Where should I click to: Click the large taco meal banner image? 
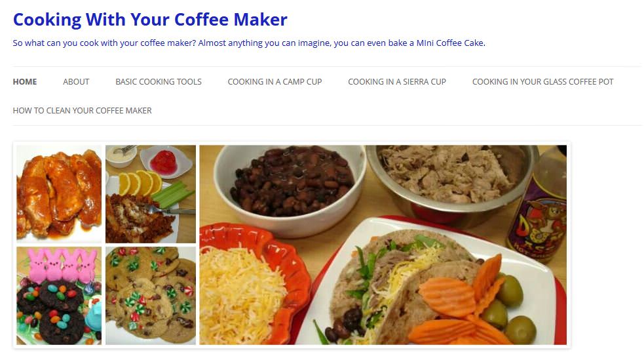(x=383, y=245)
